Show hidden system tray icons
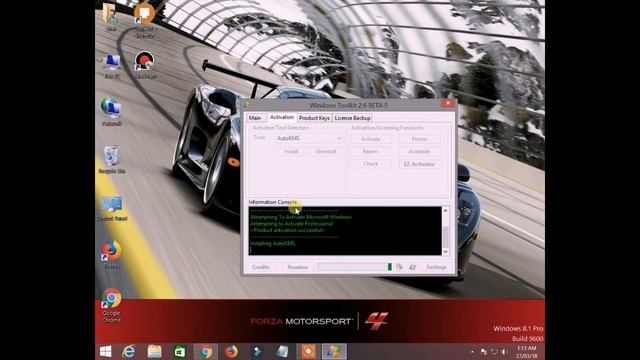The height and width of the screenshot is (360, 640). pyautogui.click(x=472, y=352)
